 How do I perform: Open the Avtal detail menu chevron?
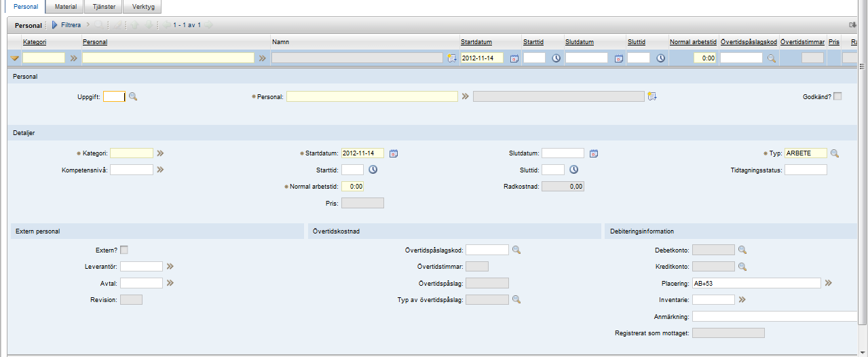point(170,282)
